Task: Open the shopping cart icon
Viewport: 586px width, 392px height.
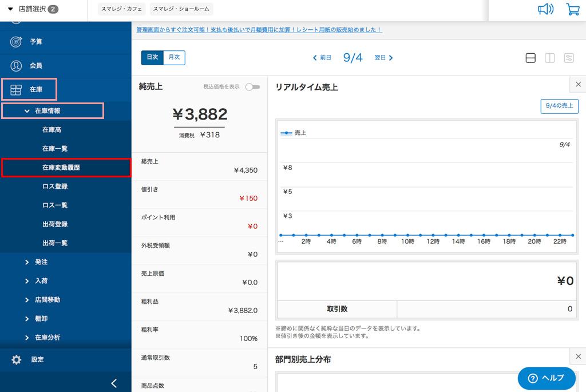Action: point(572,9)
